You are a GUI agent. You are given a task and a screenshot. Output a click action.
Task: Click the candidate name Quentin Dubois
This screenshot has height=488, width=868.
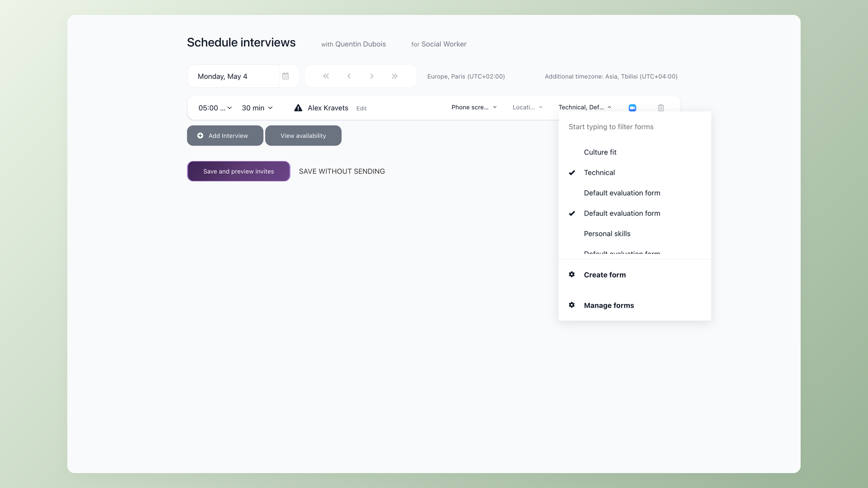click(360, 44)
